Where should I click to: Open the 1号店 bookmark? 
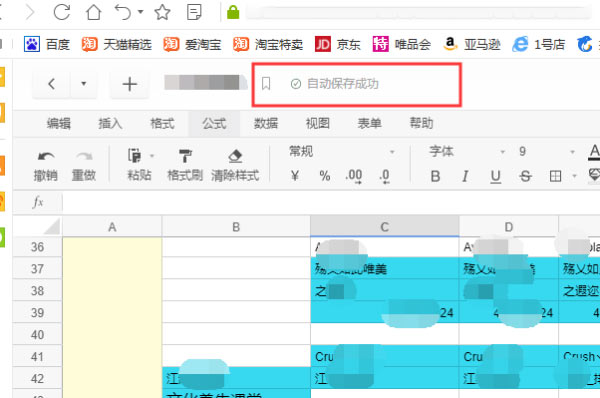coord(539,44)
